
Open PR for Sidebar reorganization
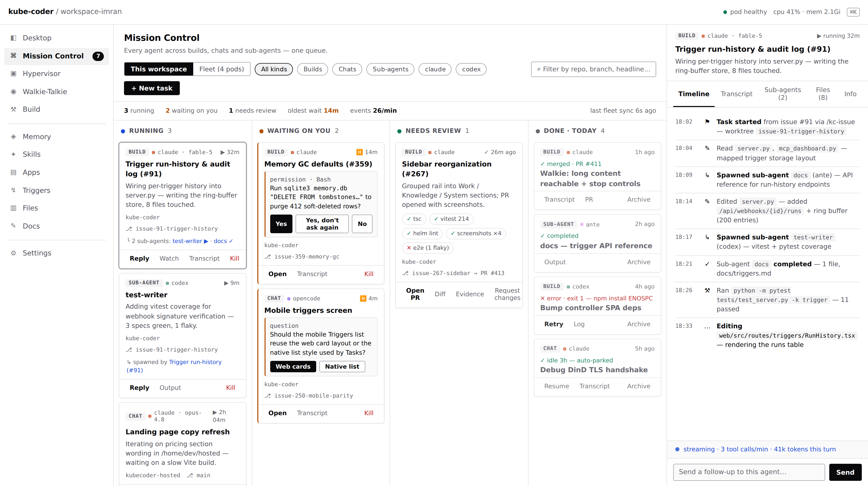pos(415,294)
